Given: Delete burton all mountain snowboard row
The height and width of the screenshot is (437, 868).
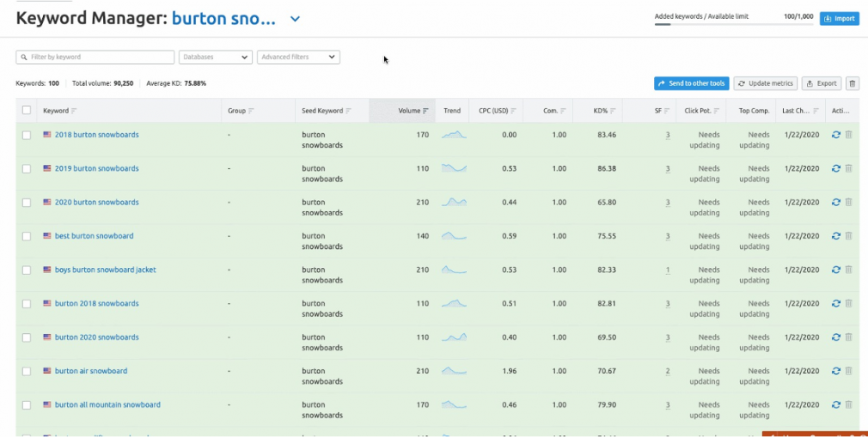Looking at the screenshot, I should coord(848,404).
